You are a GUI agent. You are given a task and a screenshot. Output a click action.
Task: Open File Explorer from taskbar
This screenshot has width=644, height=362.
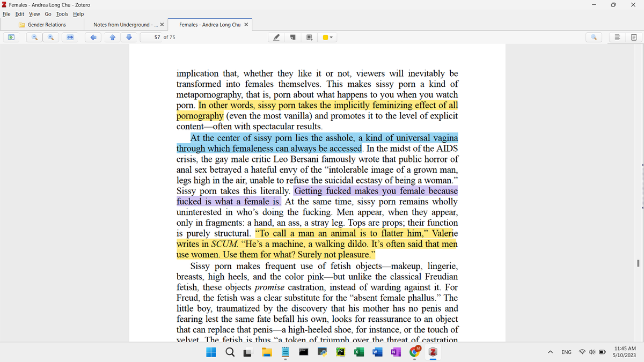(267, 352)
